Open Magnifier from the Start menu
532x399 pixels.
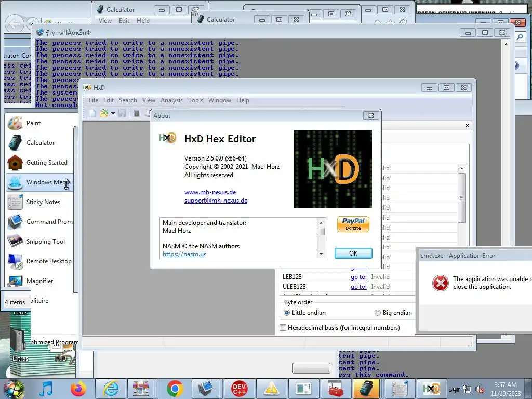(x=39, y=281)
